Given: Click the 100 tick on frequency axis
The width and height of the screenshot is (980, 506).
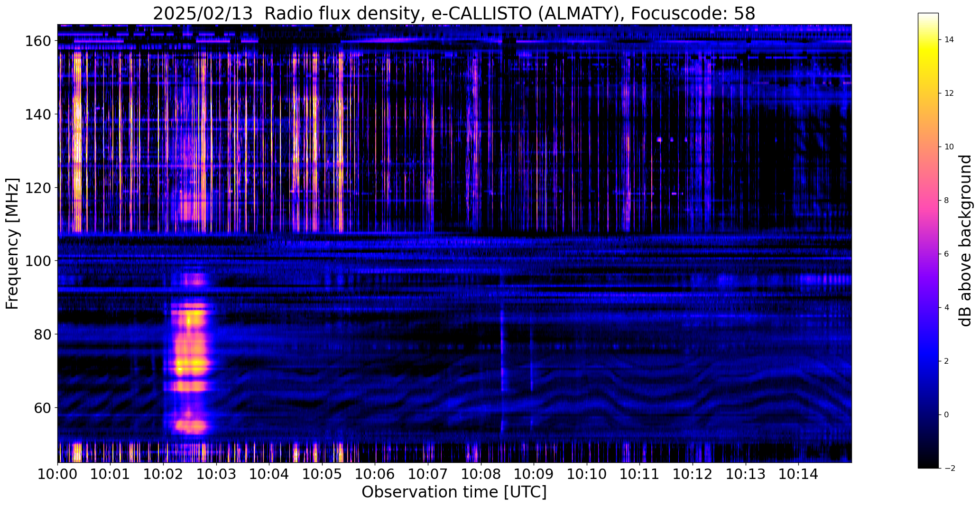Looking at the screenshot, I should pyautogui.click(x=37, y=261).
